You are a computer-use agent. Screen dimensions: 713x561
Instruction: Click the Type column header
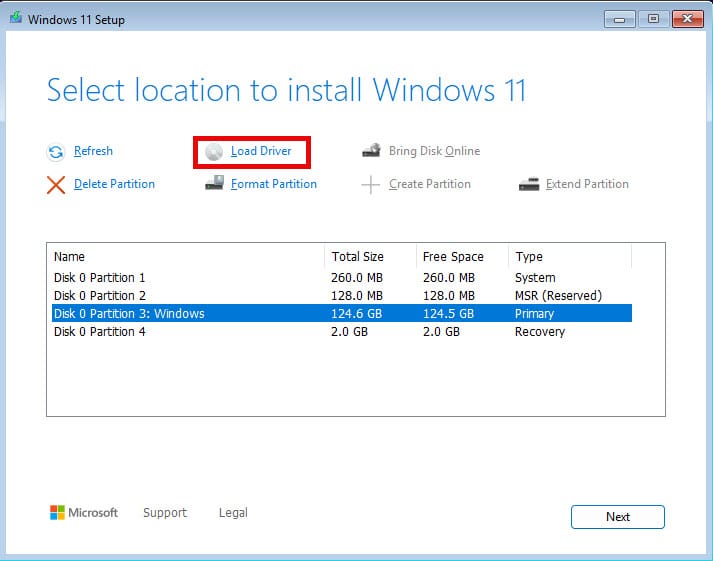570,257
